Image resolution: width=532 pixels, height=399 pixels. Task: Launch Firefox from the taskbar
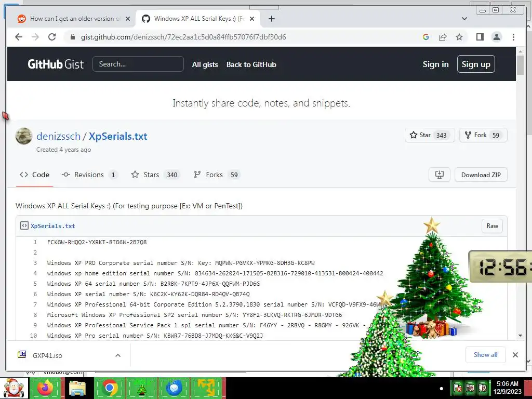click(x=46, y=388)
